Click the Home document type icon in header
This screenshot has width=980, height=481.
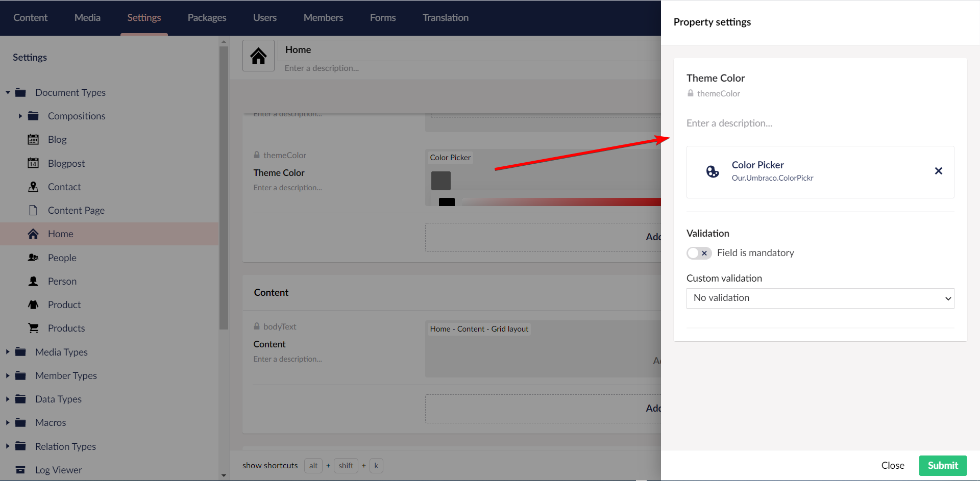point(258,56)
